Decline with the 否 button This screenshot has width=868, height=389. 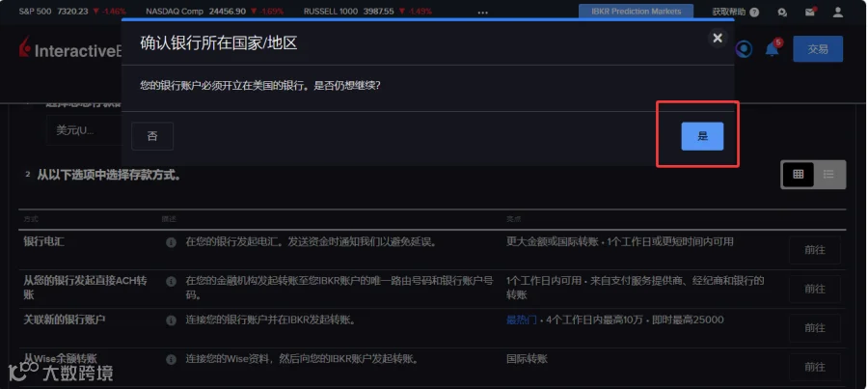coord(152,136)
